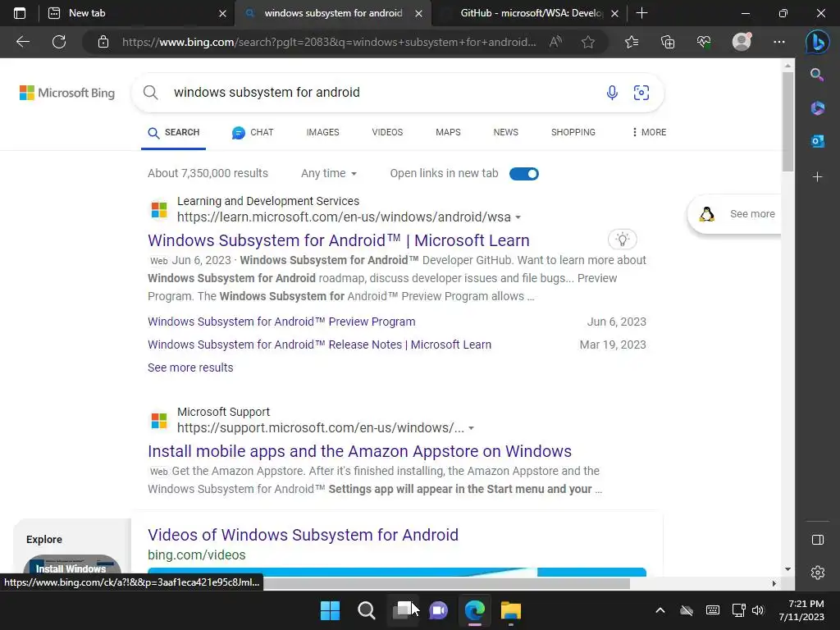The height and width of the screenshot is (630, 840).
Task: Select the SHOPPING search tab
Action: point(573,132)
